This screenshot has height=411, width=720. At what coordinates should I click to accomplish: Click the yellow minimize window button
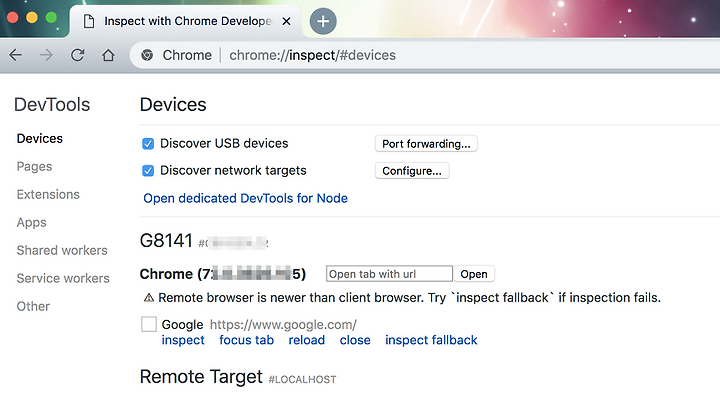(32, 18)
